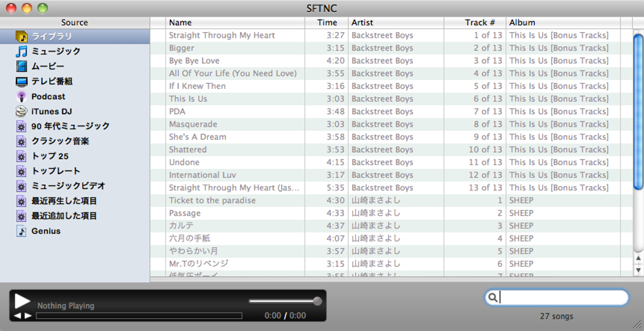Viewport: 644px width, 331px height.
Task: Click scrollbar down arrow
Action: (638, 270)
